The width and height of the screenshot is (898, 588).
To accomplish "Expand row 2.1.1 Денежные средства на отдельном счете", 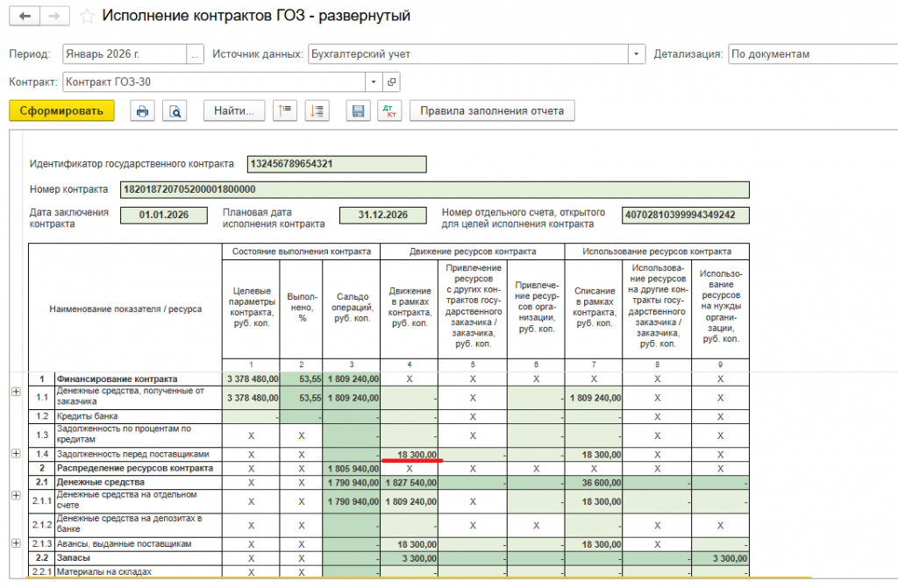I will click(16, 496).
